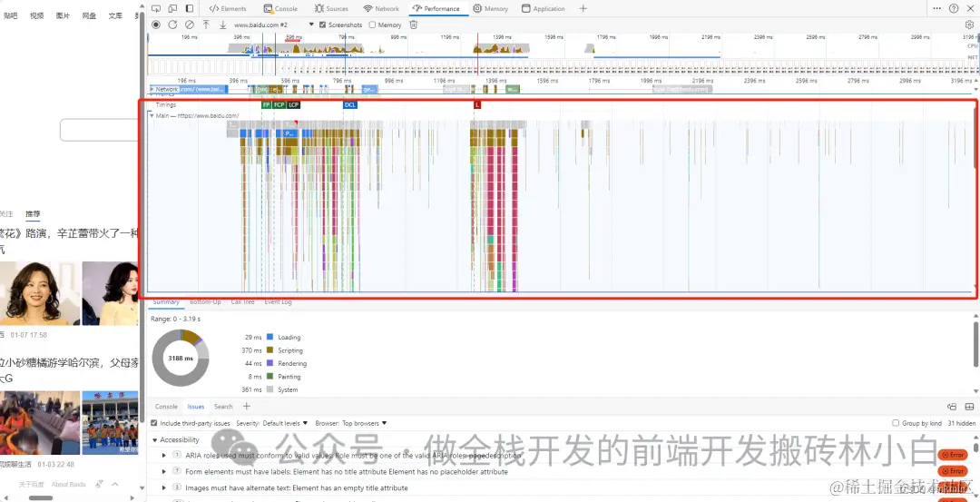
Task: Click the Loading color swatch in legend
Action: pos(270,338)
